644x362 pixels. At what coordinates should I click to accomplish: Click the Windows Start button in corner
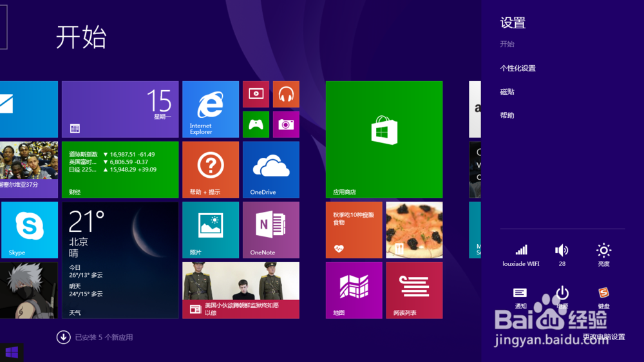click(x=12, y=352)
